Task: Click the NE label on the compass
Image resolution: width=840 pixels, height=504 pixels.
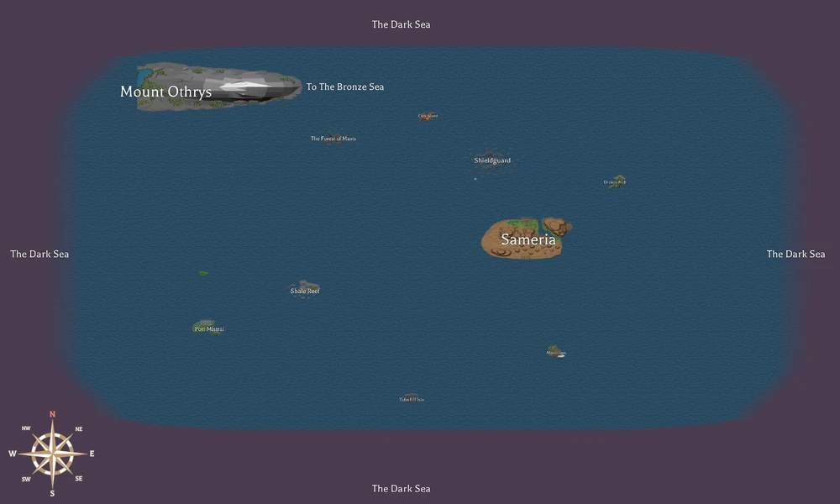Action: coord(77,428)
